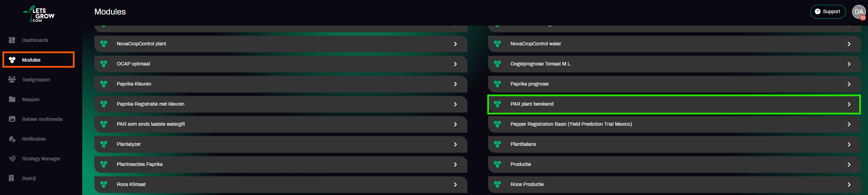Expand PAR plant berekend chevron
The width and height of the screenshot is (868, 195).
tap(849, 104)
